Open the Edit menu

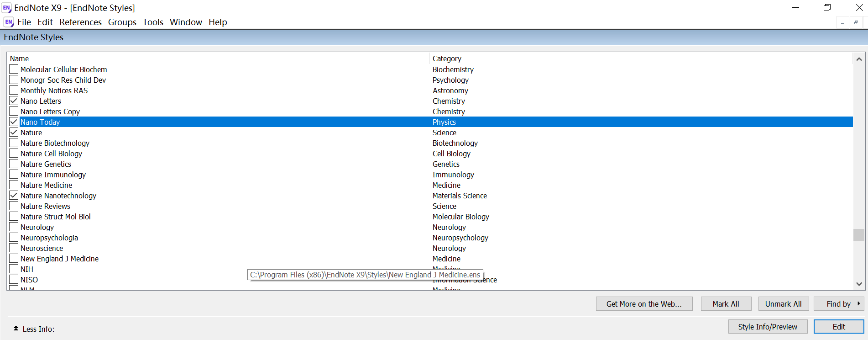[45, 22]
